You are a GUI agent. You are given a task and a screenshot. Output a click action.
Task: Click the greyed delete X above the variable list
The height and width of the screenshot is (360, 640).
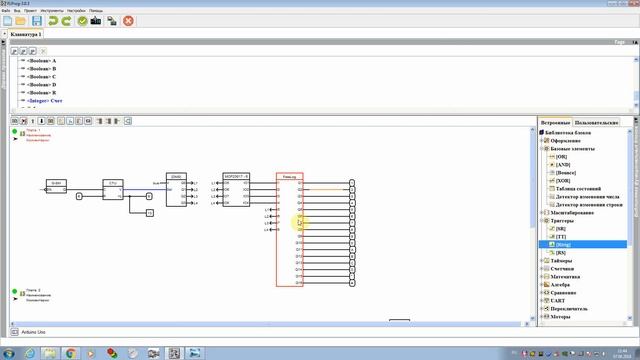click(43, 51)
